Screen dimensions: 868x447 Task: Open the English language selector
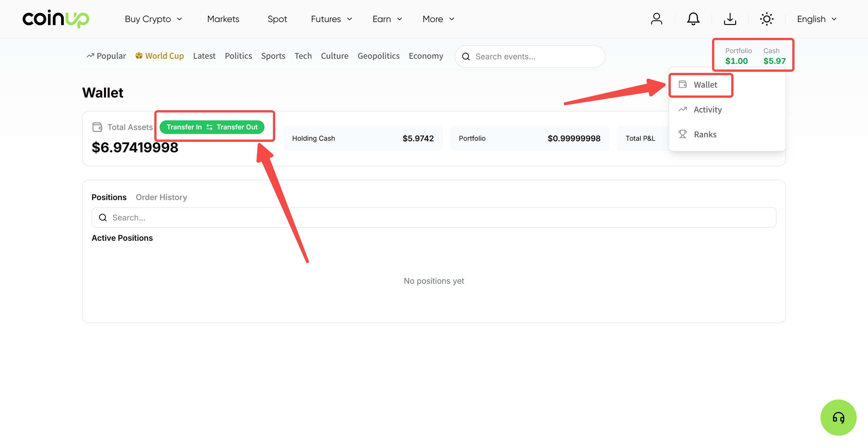point(817,19)
